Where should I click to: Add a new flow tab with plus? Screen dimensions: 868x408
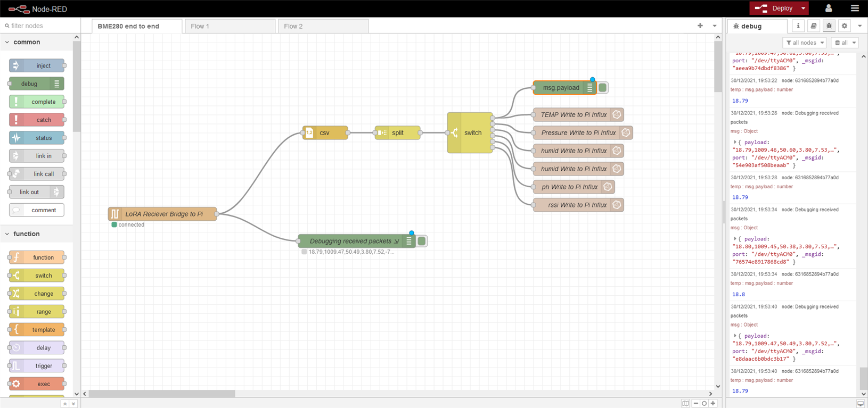coord(700,26)
